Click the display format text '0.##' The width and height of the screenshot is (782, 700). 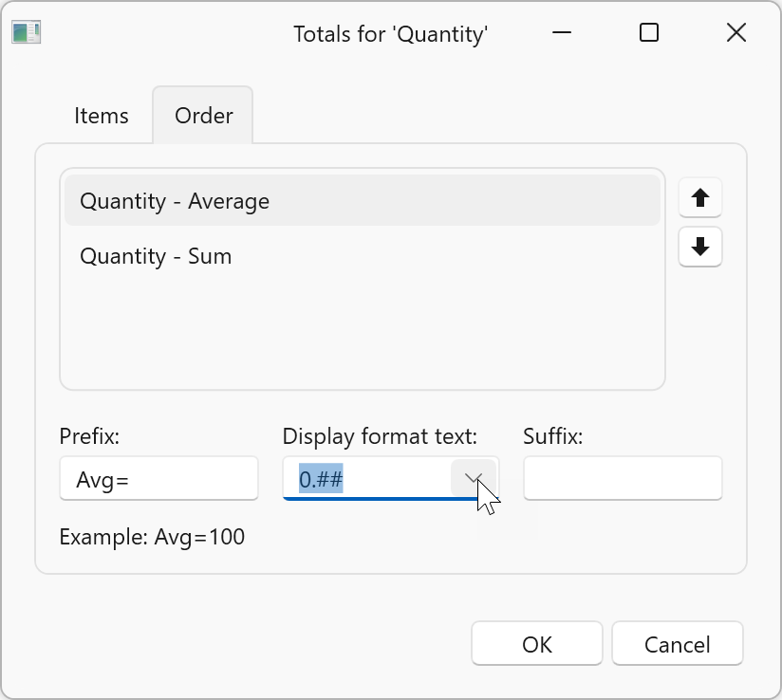[x=321, y=480]
